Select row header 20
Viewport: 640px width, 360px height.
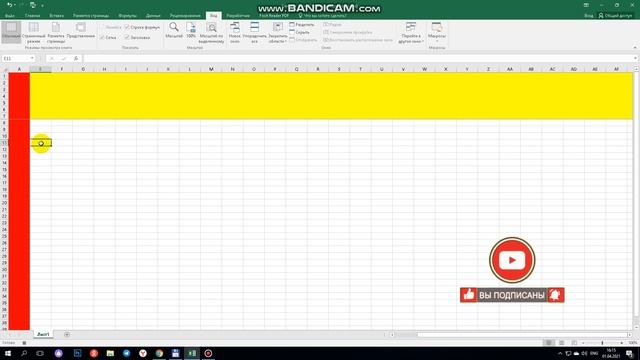4,203
